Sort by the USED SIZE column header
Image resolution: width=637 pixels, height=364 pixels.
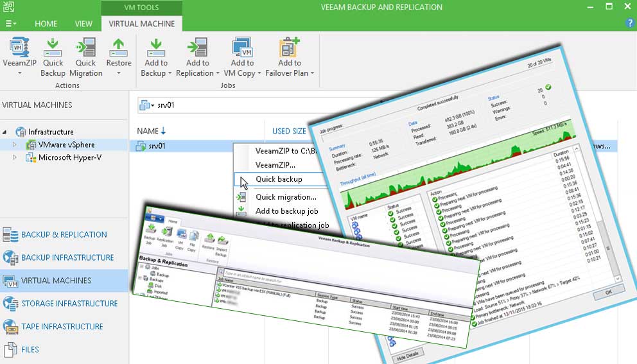click(289, 131)
